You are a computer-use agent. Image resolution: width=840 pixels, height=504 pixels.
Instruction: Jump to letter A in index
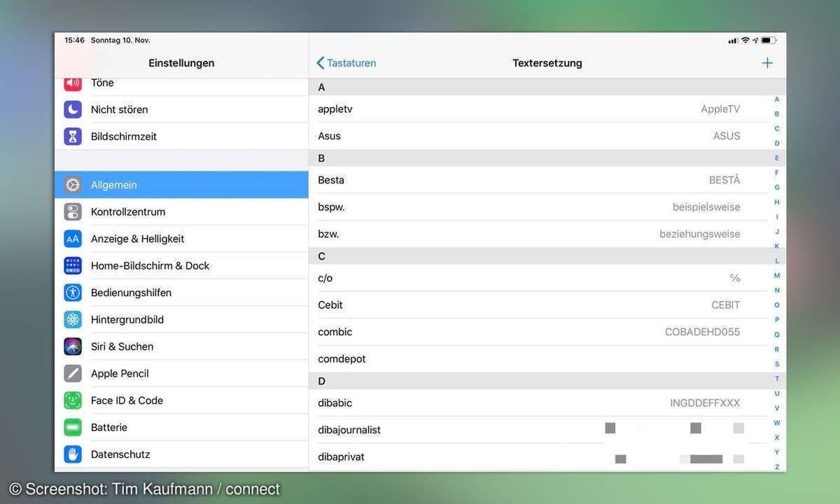[777, 99]
